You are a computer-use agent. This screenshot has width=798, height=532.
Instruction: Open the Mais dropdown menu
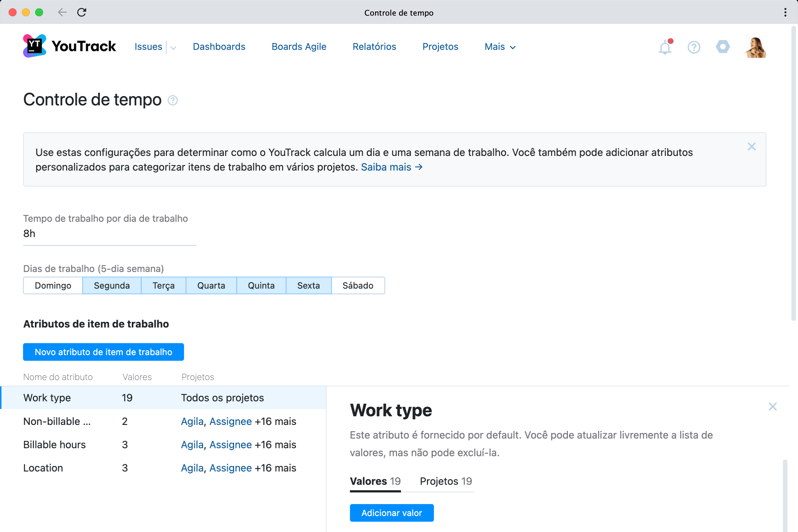499,47
